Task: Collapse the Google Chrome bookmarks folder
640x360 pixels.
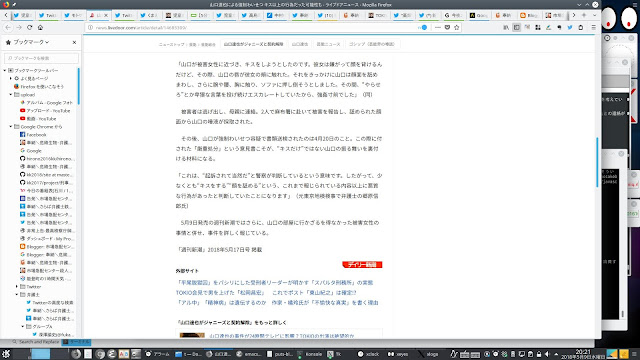Action: click(11, 127)
